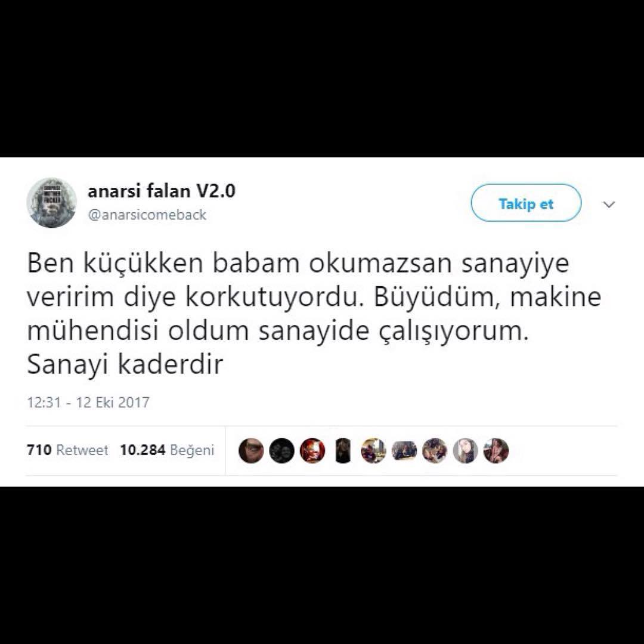Open the 12:31 - 12 Eki 2017 timestamp

click(x=88, y=402)
